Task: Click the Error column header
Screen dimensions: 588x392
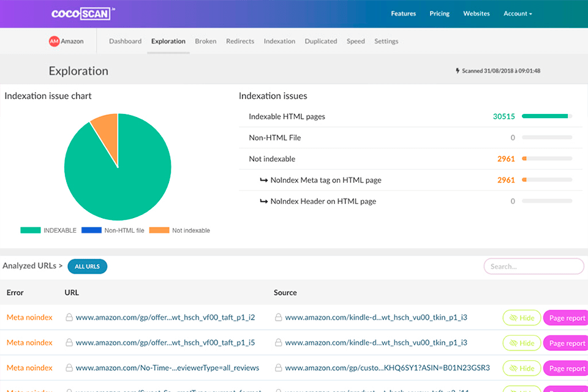Action: (x=15, y=293)
